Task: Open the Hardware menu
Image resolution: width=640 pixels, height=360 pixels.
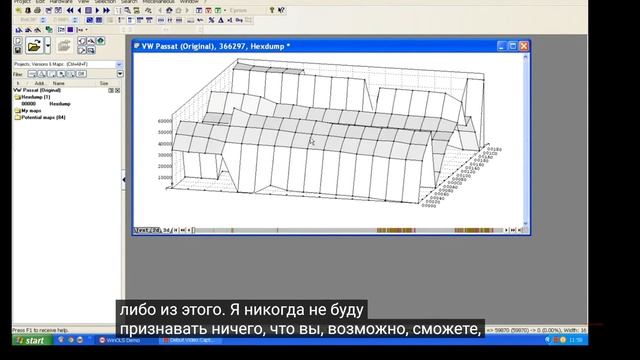Action: pyautogui.click(x=61, y=2)
